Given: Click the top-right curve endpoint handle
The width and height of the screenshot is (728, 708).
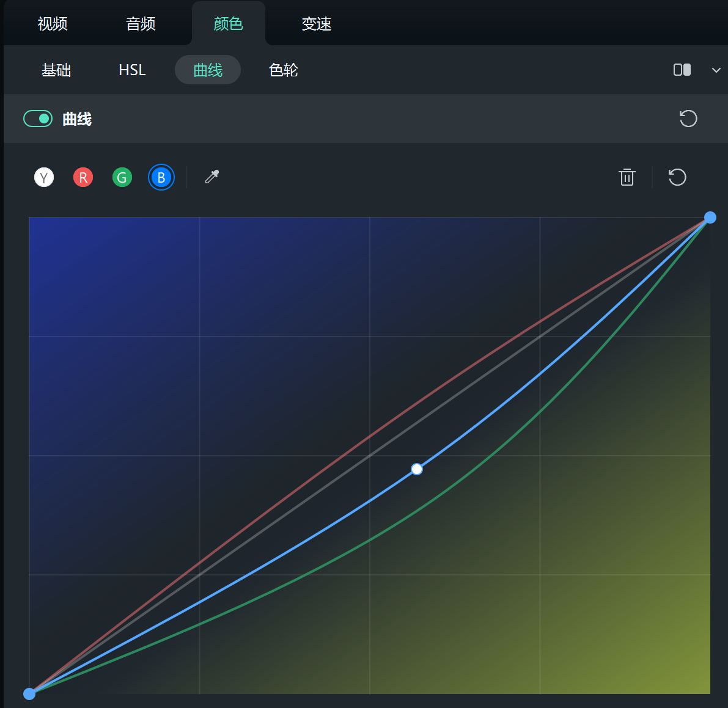Looking at the screenshot, I should [x=710, y=217].
